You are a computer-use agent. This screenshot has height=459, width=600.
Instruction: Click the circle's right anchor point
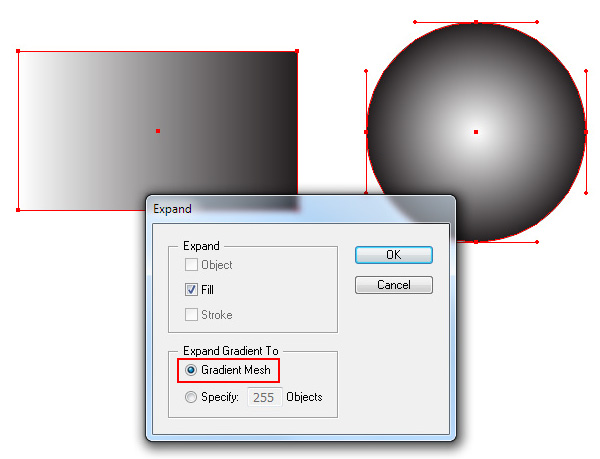(x=586, y=132)
